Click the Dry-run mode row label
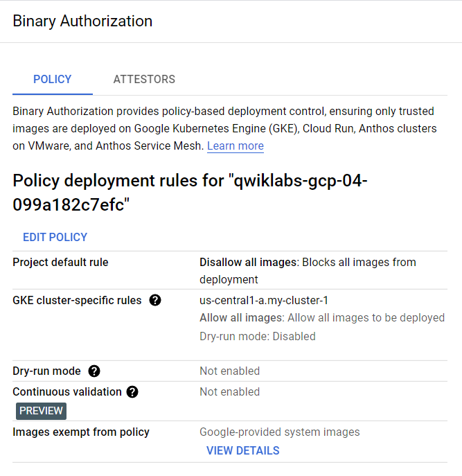Screen dimensions: 462x476 [46, 371]
